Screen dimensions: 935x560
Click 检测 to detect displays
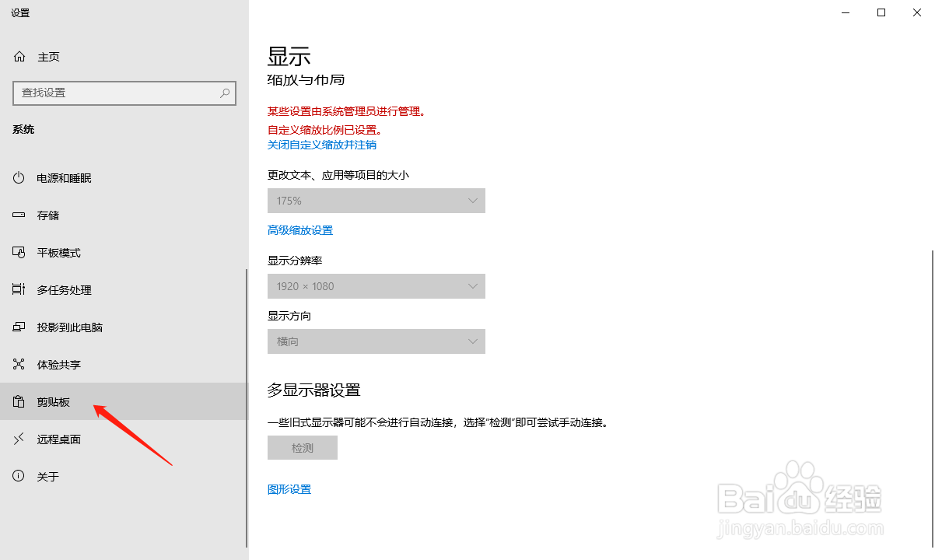click(302, 447)
